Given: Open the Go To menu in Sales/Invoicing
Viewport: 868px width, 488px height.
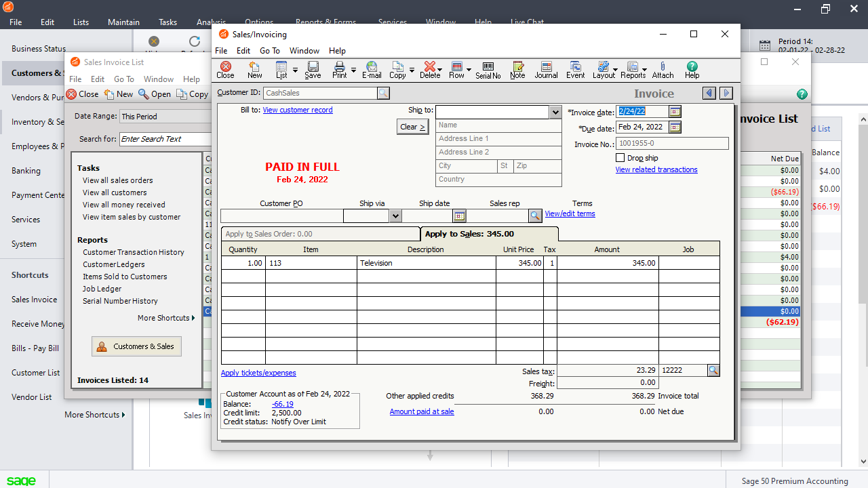Looking at the screenshot, I should tap(269, 51).
